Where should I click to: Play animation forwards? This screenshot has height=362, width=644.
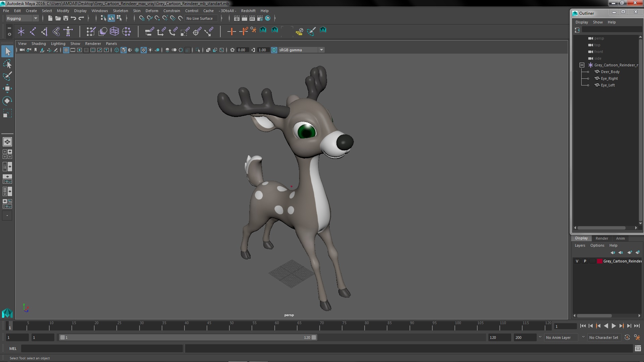click(613, 326)
